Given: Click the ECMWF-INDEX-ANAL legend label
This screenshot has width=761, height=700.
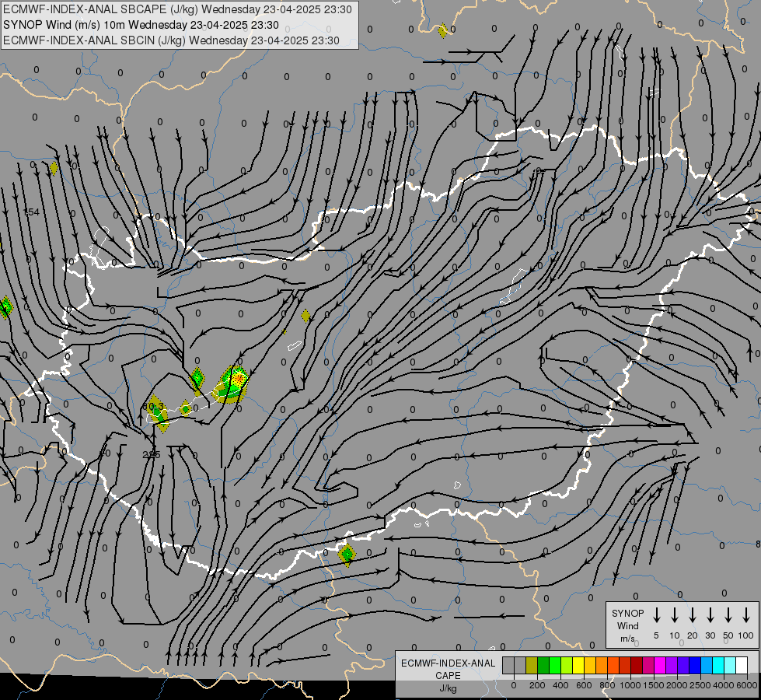Looking at the screenshot, I should pyautogui.click(x=448, y=663).
